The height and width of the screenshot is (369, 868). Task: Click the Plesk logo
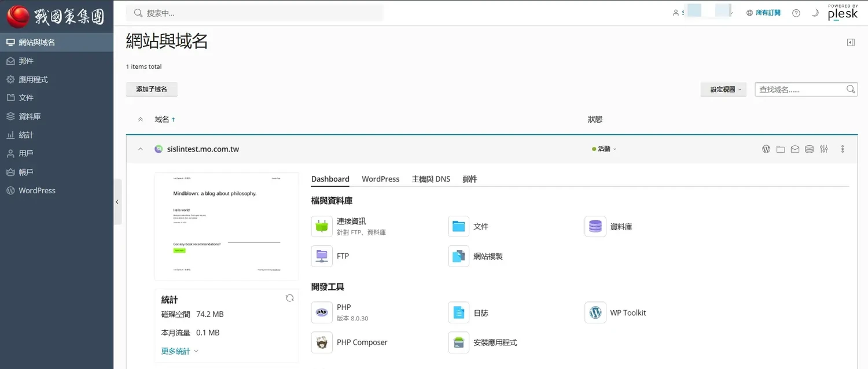pos(843,13)
